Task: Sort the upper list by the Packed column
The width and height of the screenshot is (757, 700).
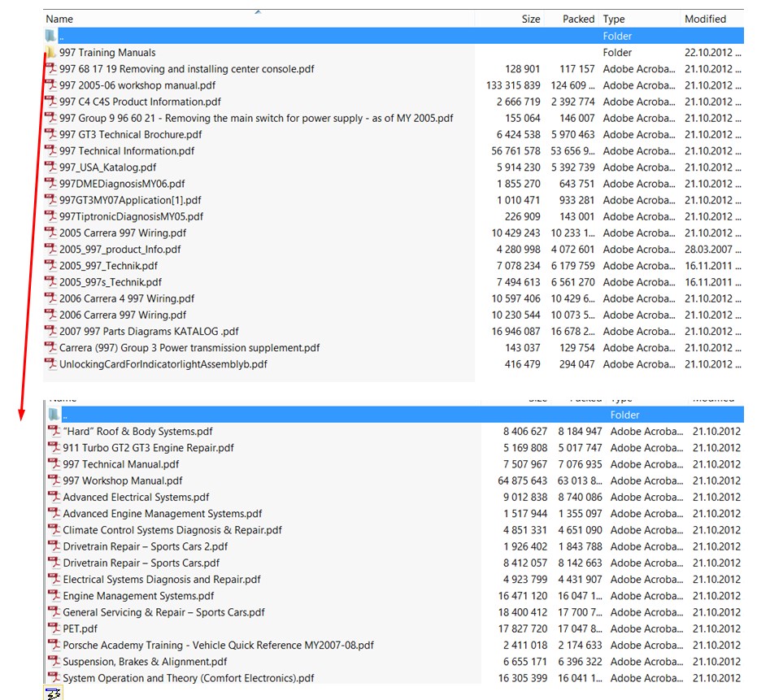Action: coord(578,19)
